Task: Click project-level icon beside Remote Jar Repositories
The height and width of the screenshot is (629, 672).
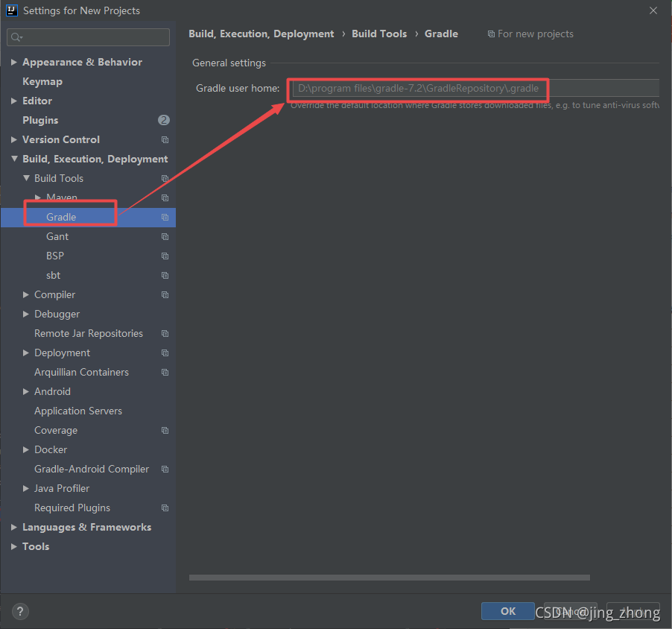Action: 165,334
